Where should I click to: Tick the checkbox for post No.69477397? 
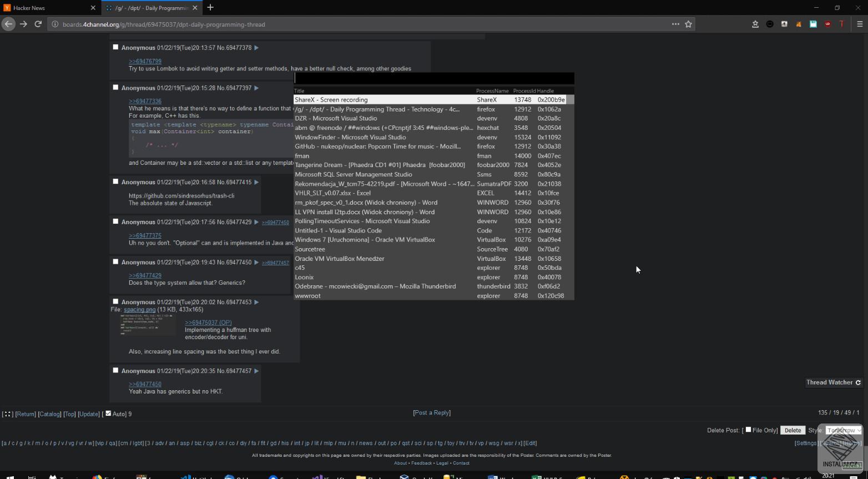(115, 87)
